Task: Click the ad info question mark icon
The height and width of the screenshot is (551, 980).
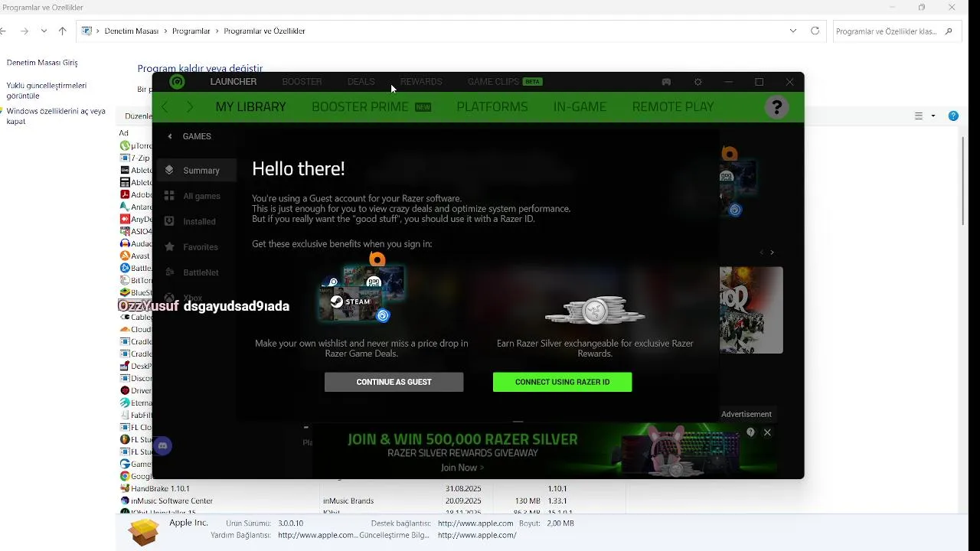Action: (750, 432)
